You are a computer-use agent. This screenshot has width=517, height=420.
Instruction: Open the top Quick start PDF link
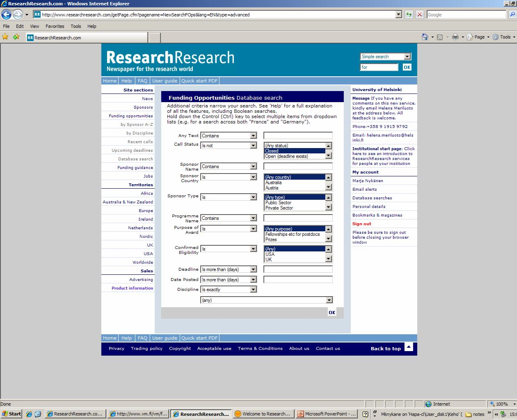coord(199,81)
